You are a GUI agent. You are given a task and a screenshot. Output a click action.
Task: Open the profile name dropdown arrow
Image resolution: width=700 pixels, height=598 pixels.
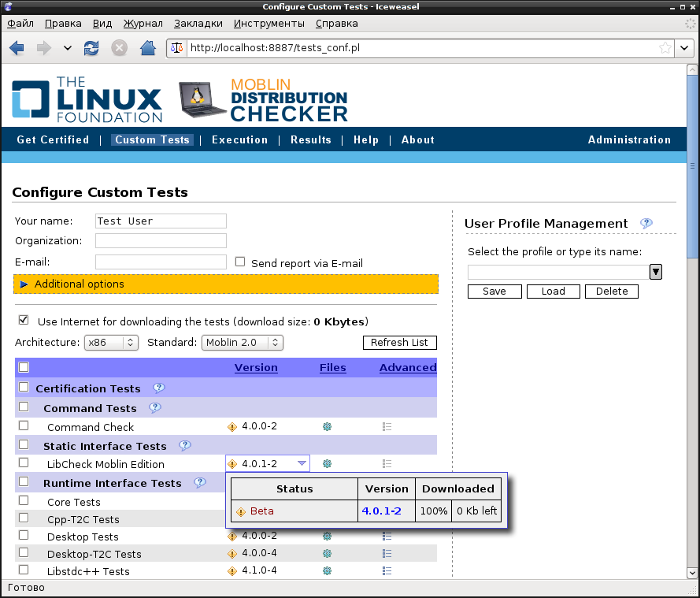point(655,272)
